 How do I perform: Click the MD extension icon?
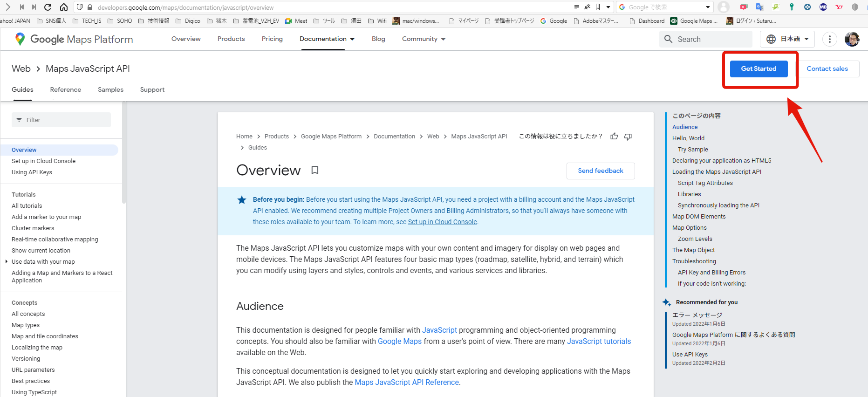823,7
